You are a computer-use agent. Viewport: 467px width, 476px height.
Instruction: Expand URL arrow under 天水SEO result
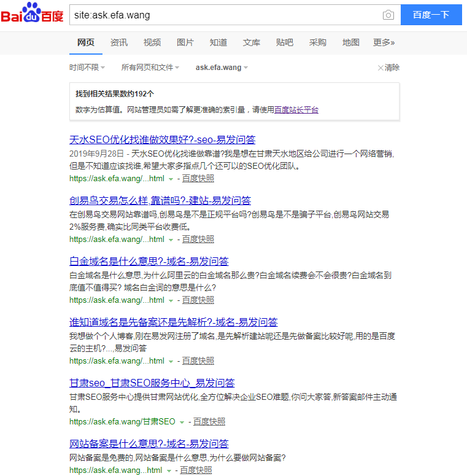coord(171,179)
